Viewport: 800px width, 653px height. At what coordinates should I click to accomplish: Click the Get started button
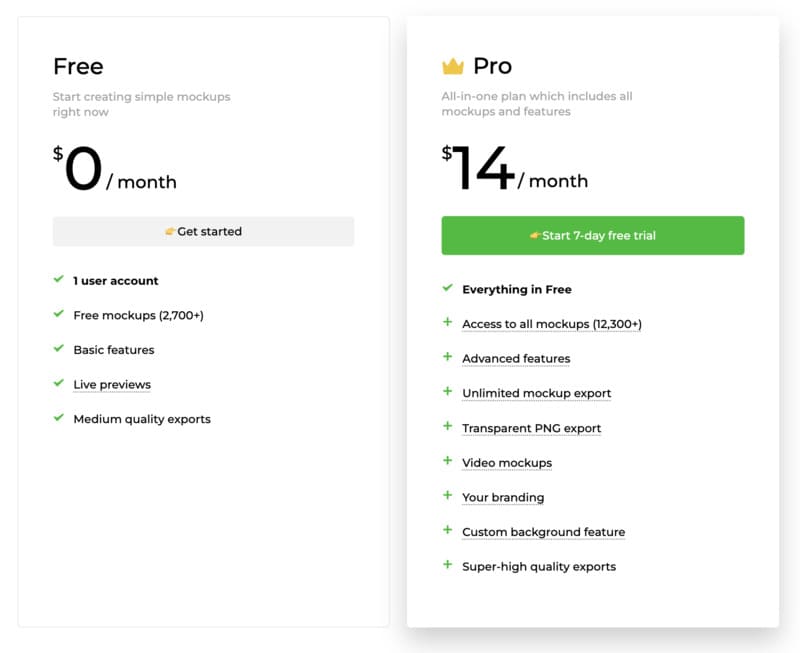click(x=203, y=232)
